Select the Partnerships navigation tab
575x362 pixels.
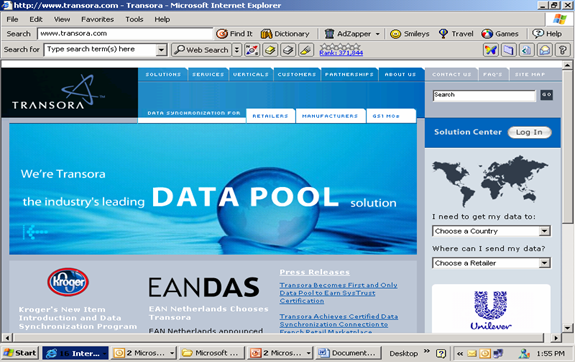coord(349,74)
